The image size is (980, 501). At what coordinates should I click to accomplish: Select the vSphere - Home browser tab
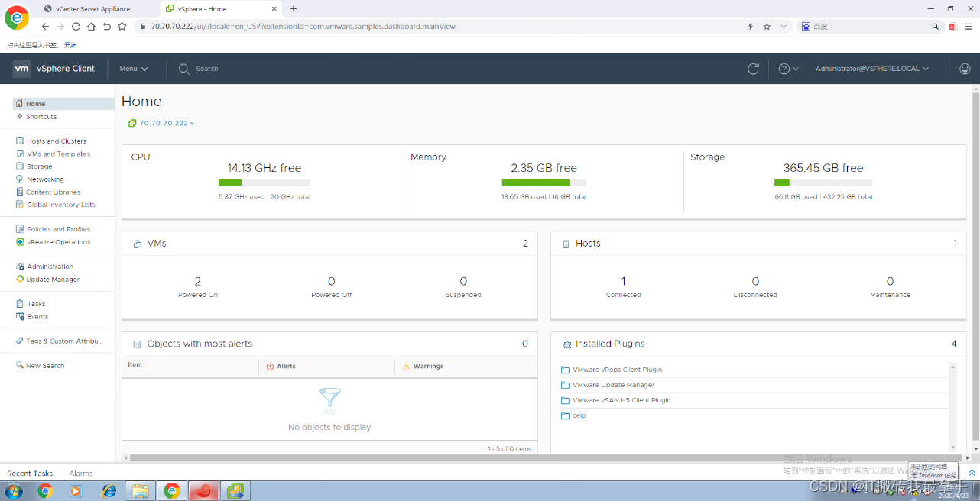click(x=222, y=9)
